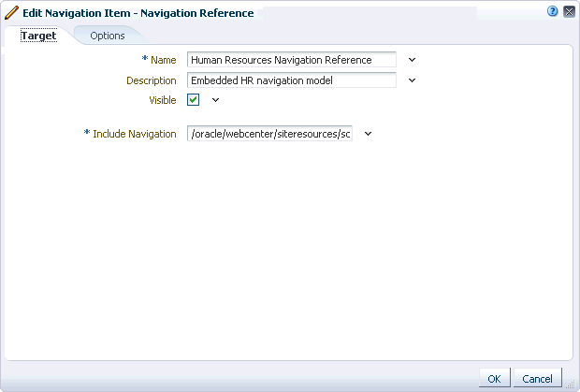This screenshot has height=392, width=580.
Task: Expand the dropdown arrow beside Include Navigation
Action: tap(368, 134)
